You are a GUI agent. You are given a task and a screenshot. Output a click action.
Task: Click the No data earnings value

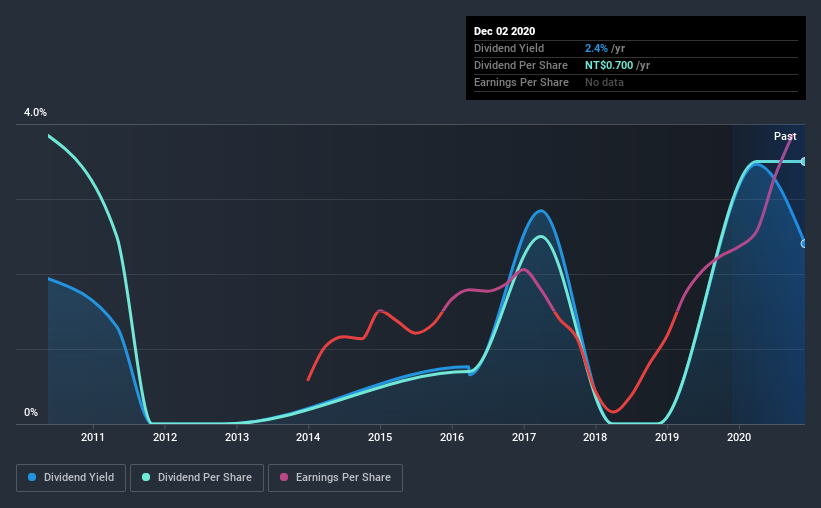(604, 82)
